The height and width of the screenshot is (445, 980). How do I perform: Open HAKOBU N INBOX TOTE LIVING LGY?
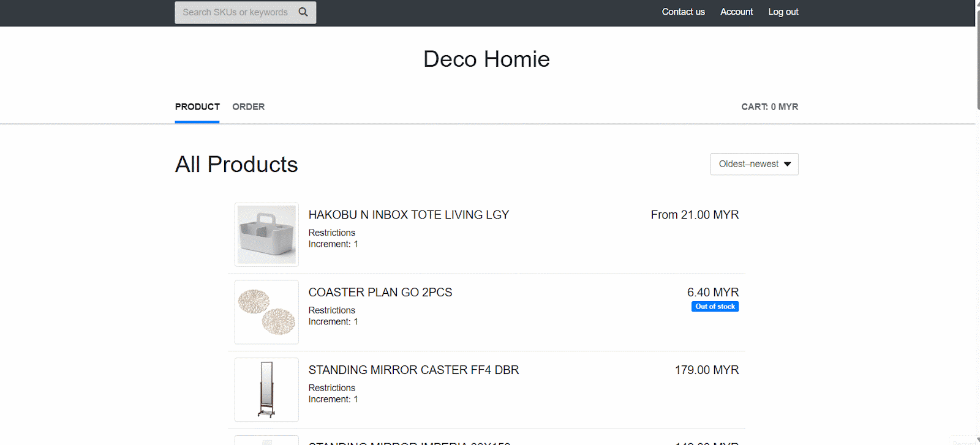point(409,215)
